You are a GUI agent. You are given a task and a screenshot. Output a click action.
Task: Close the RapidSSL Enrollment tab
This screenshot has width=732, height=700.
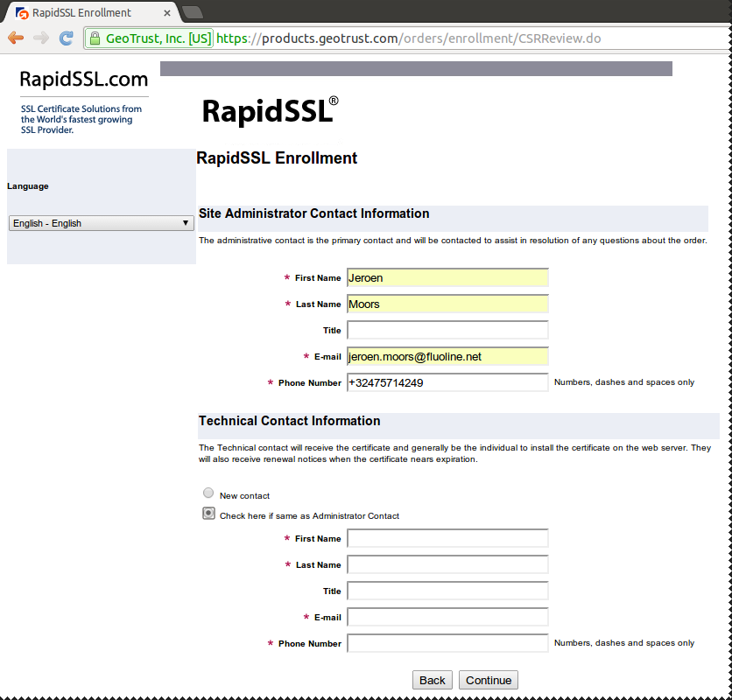[x=166, y=13]
